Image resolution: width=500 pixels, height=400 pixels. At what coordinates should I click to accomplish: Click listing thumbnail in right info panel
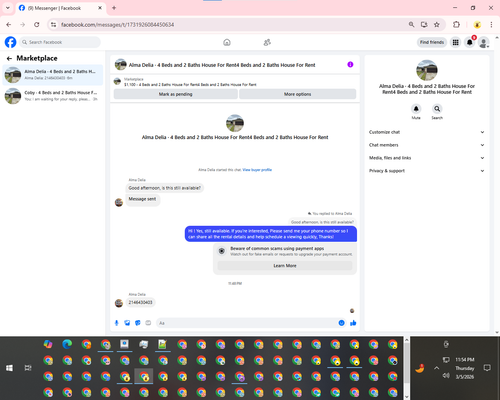pos(427,70)
